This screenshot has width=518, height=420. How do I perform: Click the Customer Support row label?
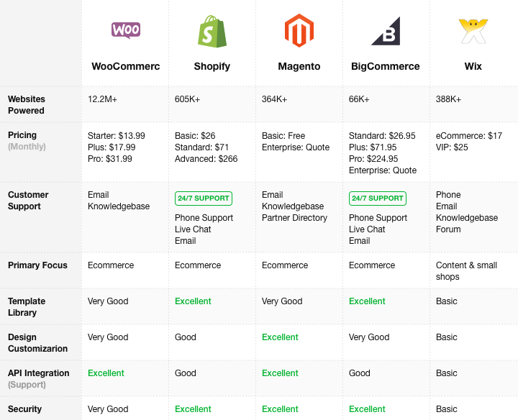28,201
